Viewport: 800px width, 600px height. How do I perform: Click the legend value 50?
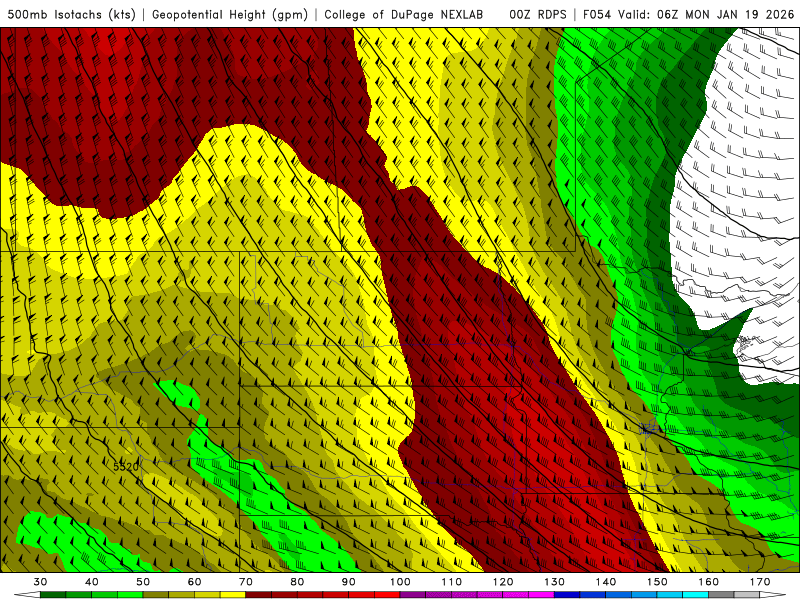(143, 582)
